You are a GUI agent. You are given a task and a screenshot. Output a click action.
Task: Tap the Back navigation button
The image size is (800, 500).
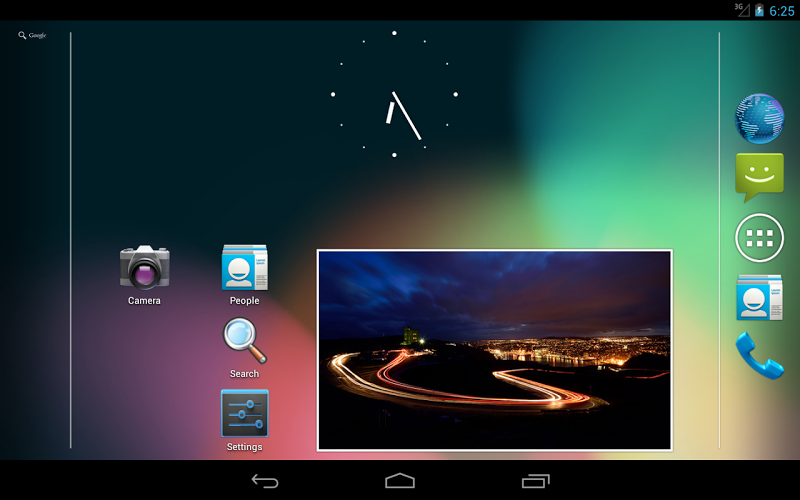coord(265,481)
